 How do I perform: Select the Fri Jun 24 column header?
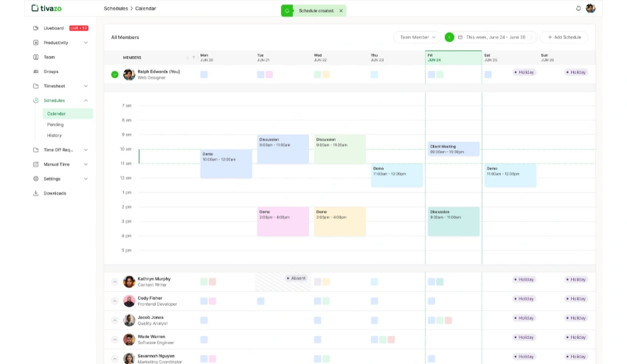(x=454, y=57)
